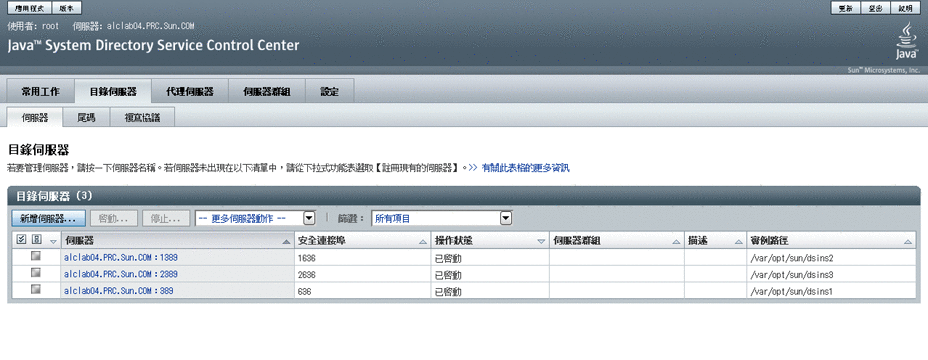Tick checkbox for alclab04.PRC.Sun.COM:1389 row
The height and width of the screenshot is (360, 928).
(36, 256)
